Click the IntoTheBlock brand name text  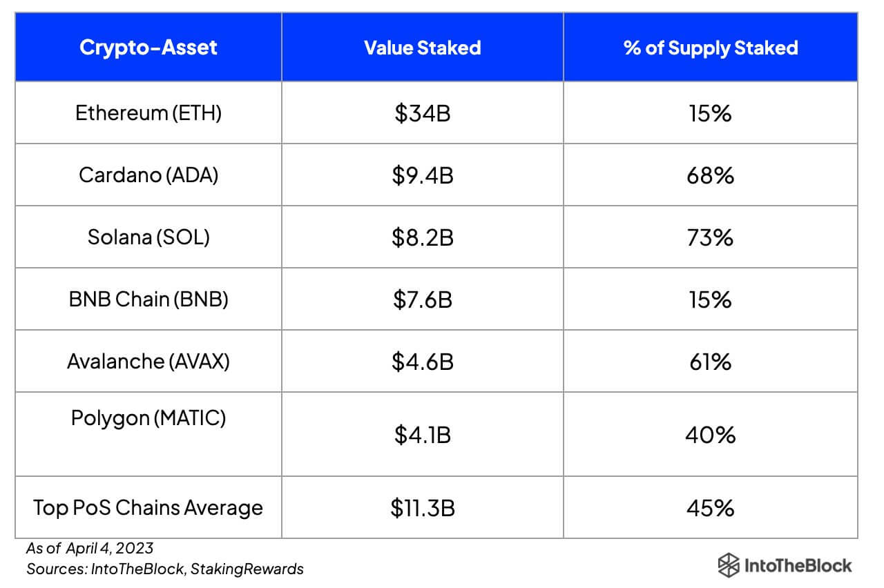798,566
